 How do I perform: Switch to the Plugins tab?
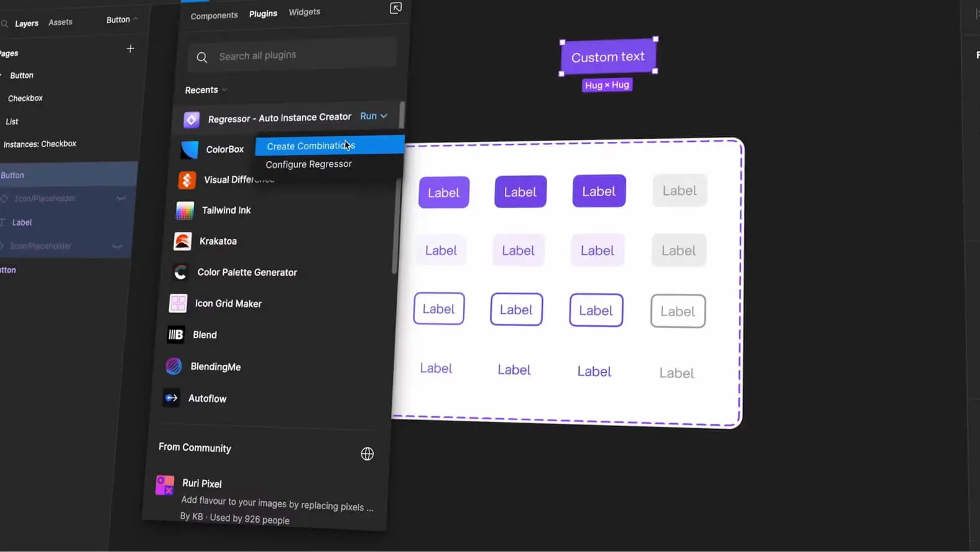pos(263,14)
